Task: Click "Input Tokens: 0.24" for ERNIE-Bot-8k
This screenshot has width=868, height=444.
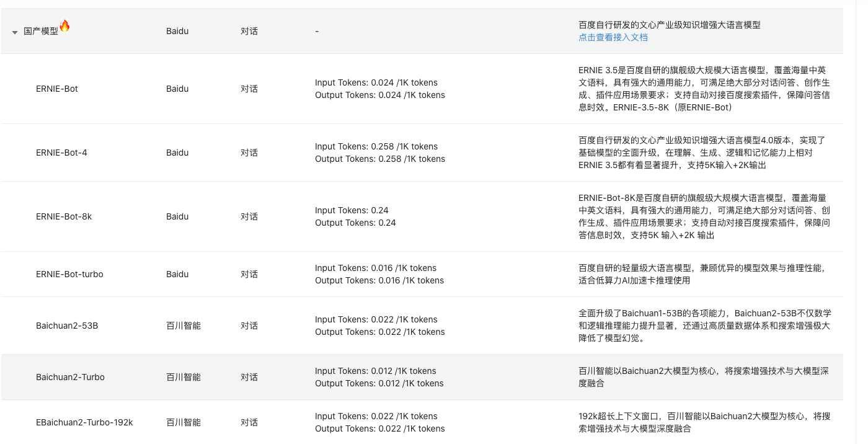Action: (x=352, y=210)
